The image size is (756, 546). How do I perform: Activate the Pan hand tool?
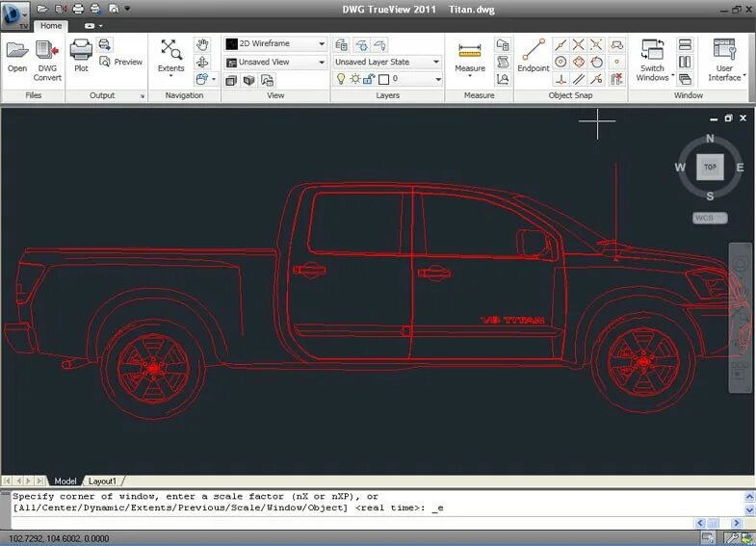[x=202, y=45]
